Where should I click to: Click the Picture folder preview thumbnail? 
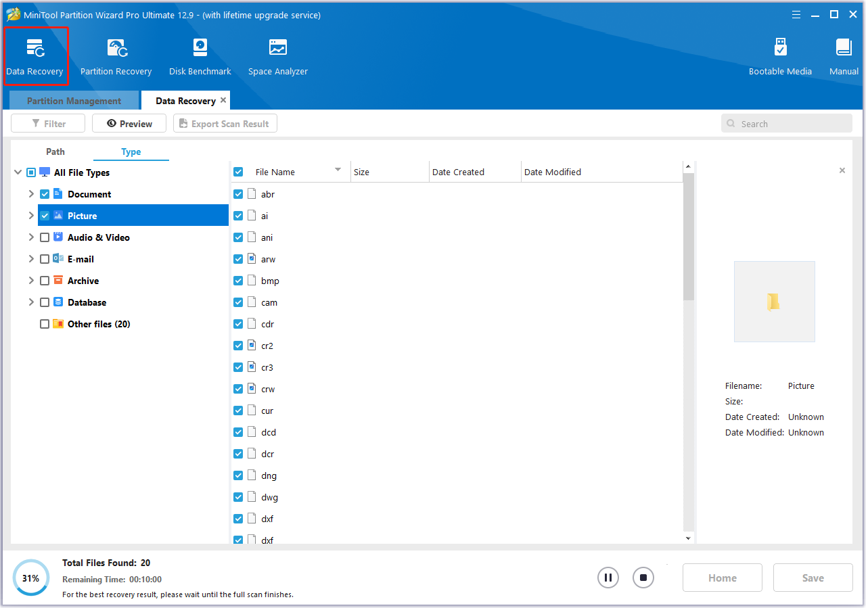(x=774, y=302)
